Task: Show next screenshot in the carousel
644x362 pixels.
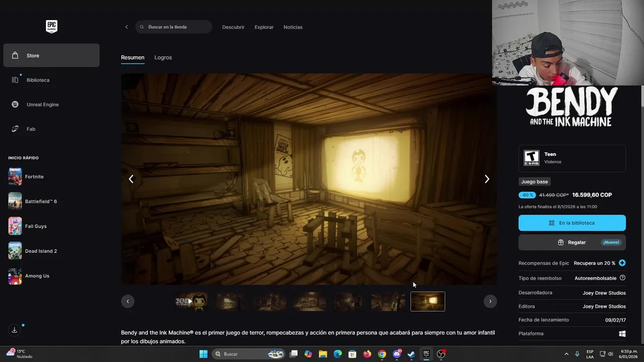Action: 487,179
